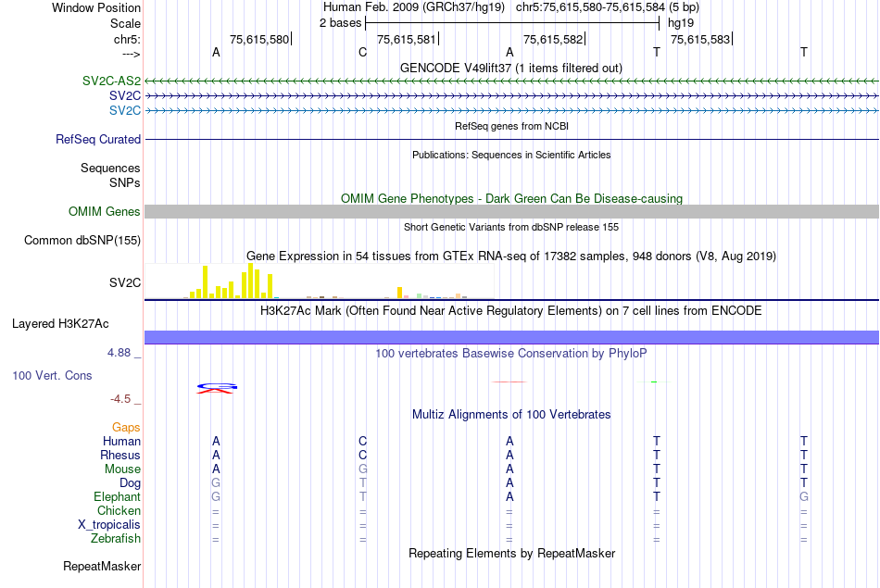Click the OMIM Genes track label

click(x=105, y=211)
